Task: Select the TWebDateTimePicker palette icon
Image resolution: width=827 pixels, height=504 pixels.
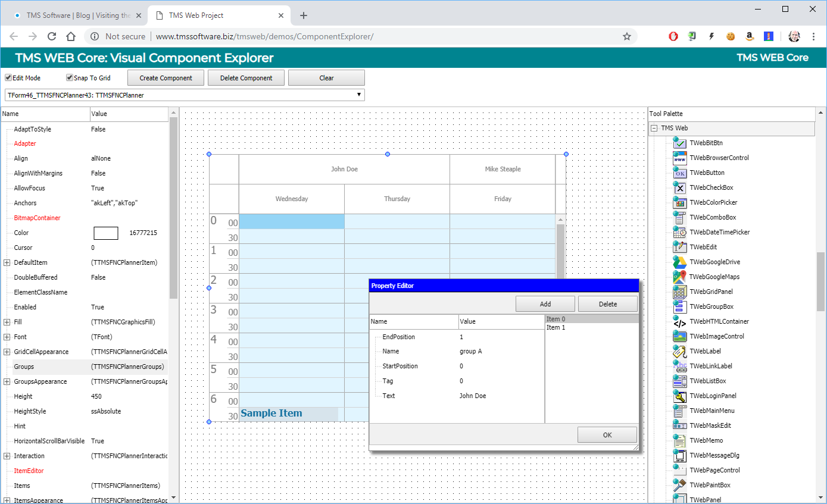Action: [x=679, y=232]
